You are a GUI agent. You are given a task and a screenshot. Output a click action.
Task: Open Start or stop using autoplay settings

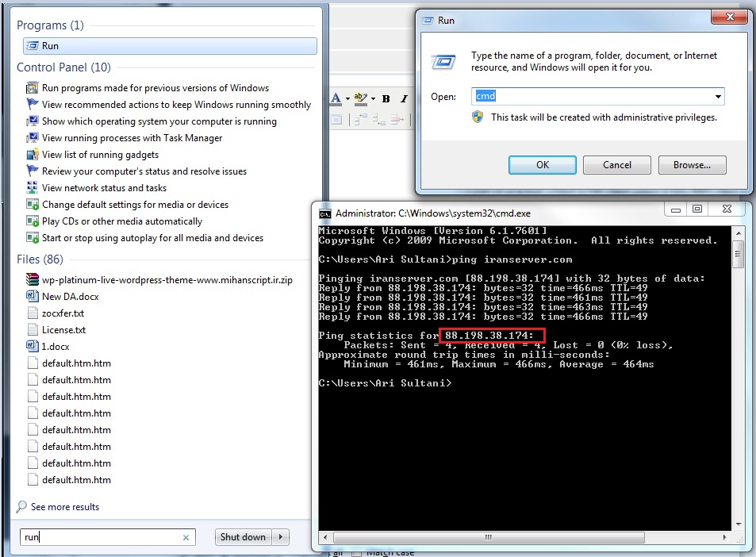pos(144,238)
